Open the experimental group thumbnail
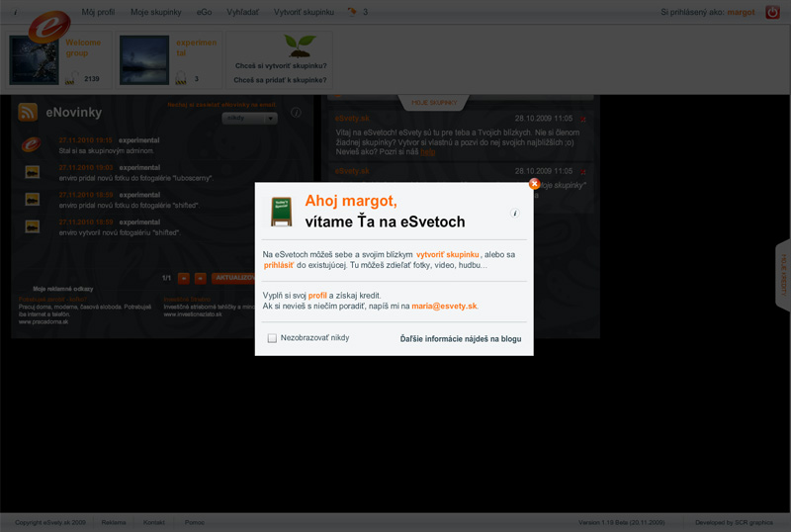 point(144,59)
